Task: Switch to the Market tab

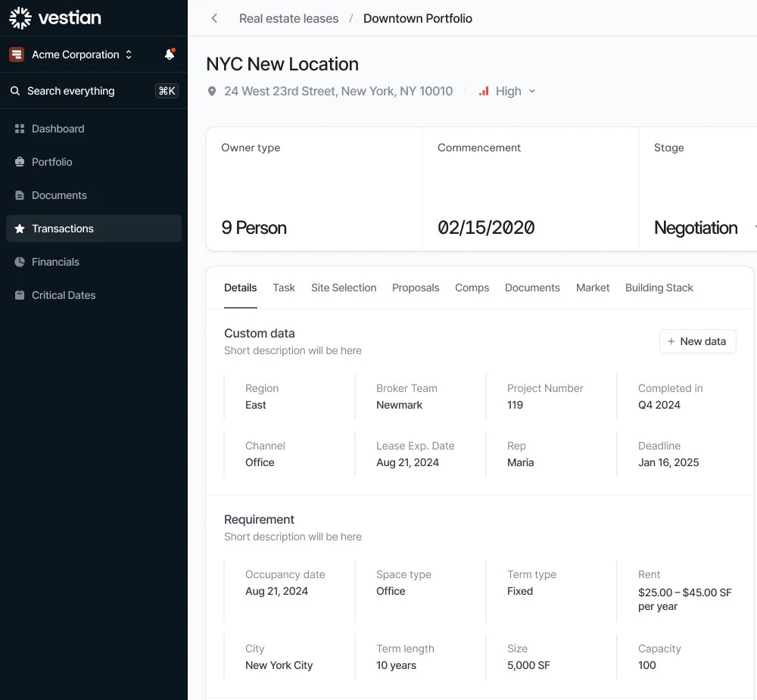Action: coord(593,288)
